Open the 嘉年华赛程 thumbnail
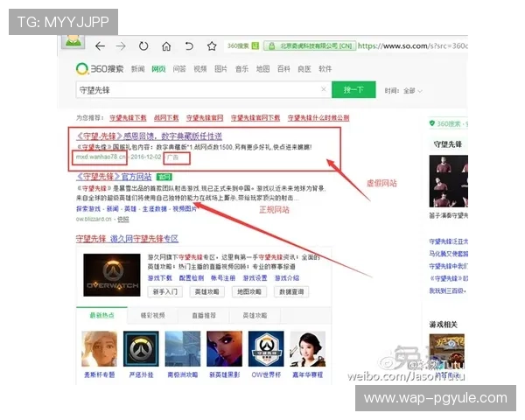The width and height of the screenshot is (525, 420). coord(308,349)
